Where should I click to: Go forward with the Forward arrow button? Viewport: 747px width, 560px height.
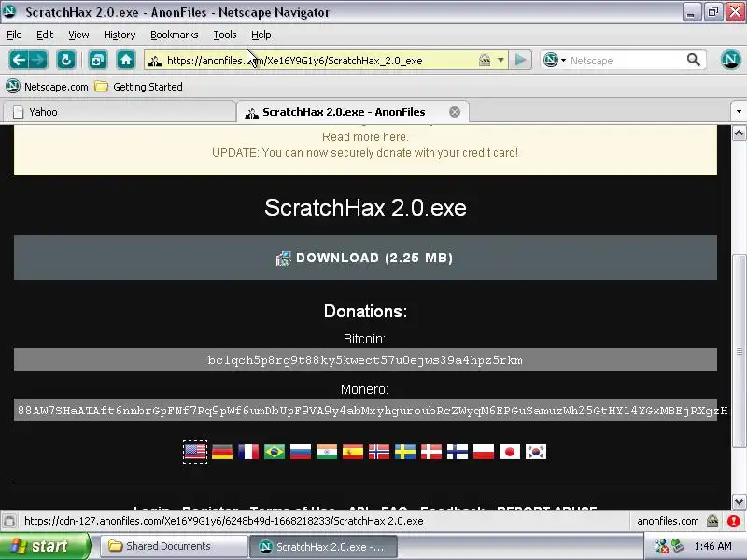click(x=38, y=60)
